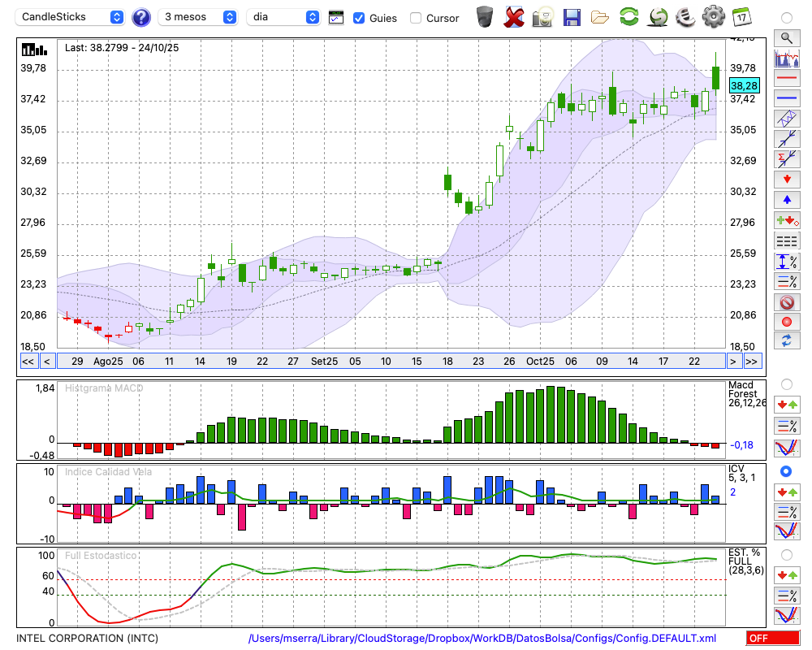Click the gear settings icon in toolbar
The height and width of the screenshot is (650, 812).
713,17
